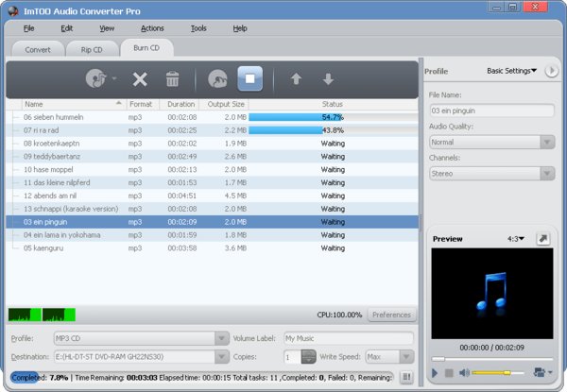Viewport: 567px width, 392px height.
Task: Stop burning with the square stop button
Action: coord(250,79)
